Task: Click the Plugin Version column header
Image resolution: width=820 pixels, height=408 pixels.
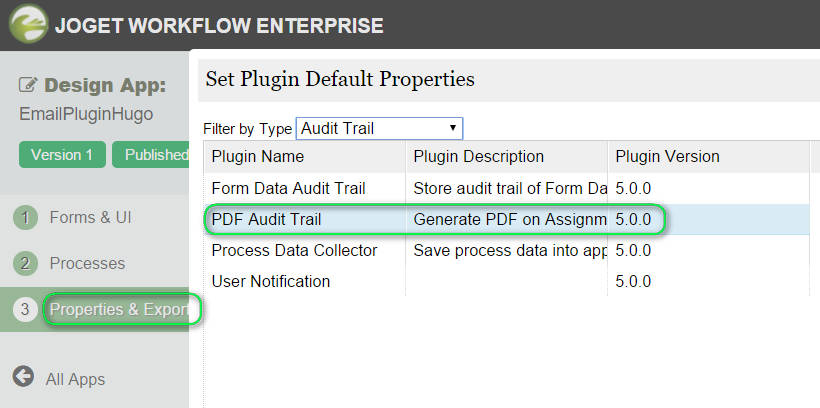Action: 667,157
